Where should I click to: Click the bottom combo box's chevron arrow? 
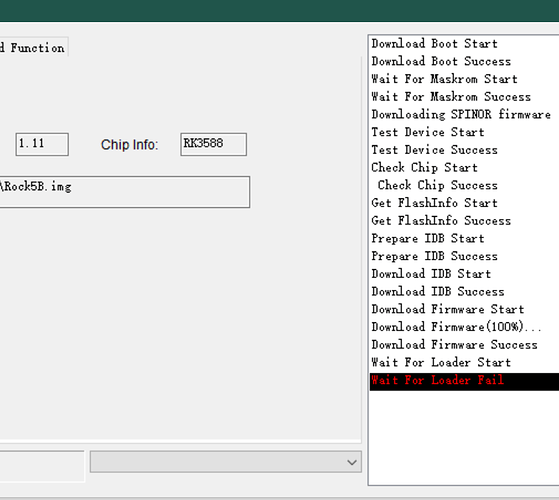coord(352,462)
